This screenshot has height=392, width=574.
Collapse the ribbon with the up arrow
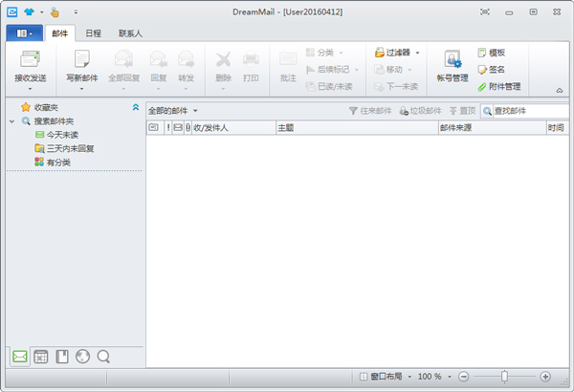[560, 91]
